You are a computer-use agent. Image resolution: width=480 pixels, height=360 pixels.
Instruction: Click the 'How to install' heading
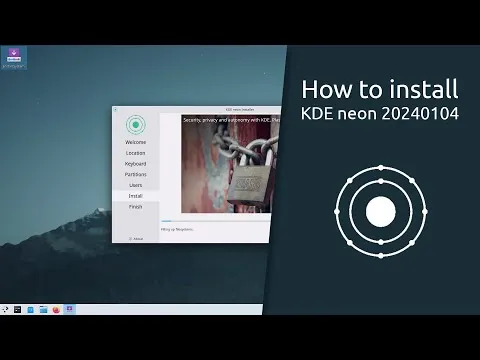(x=380, y=89)
